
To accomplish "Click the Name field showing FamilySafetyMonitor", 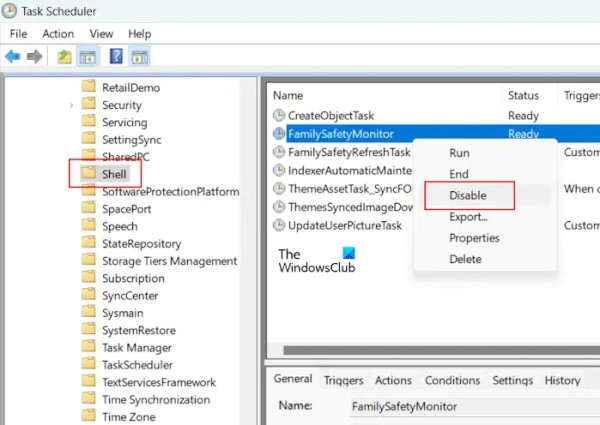I will [475, 406].
